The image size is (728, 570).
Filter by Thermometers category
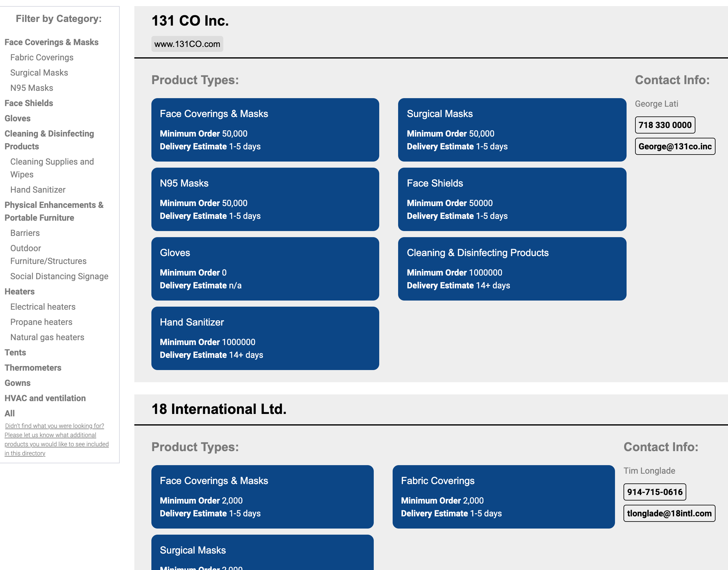click(x=33, y=368)
